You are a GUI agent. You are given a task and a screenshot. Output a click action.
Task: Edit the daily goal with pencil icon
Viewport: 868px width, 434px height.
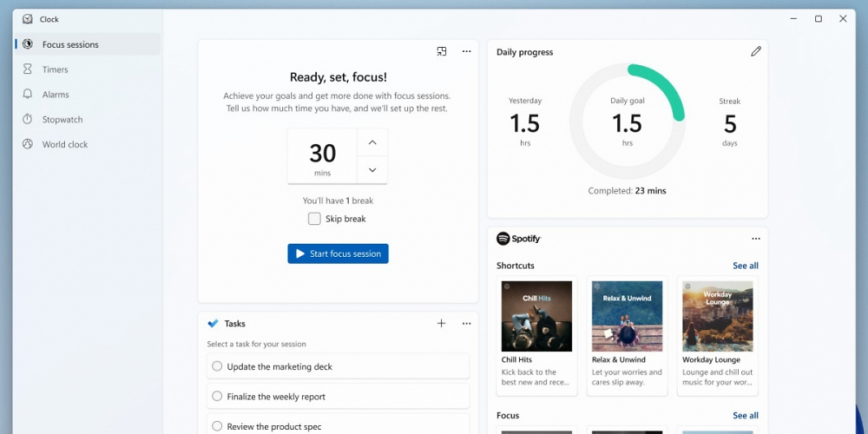coord(756,51)
